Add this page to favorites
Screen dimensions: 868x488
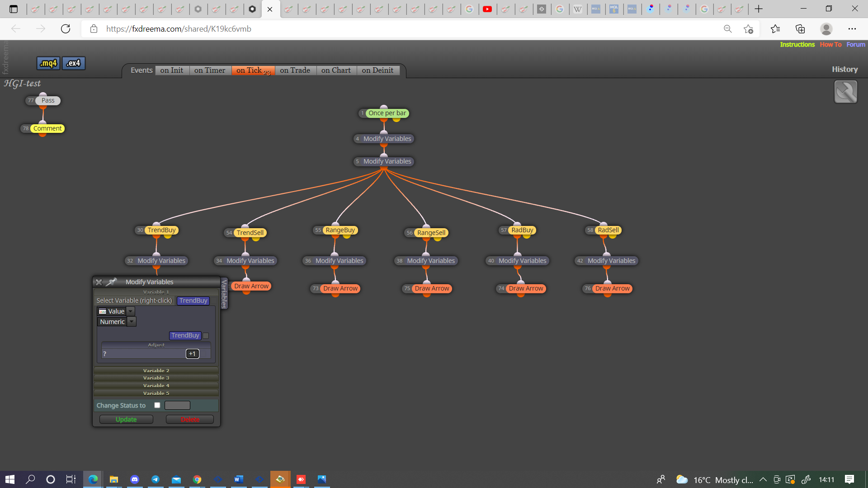pyautogui.click(x=748, y=29)
